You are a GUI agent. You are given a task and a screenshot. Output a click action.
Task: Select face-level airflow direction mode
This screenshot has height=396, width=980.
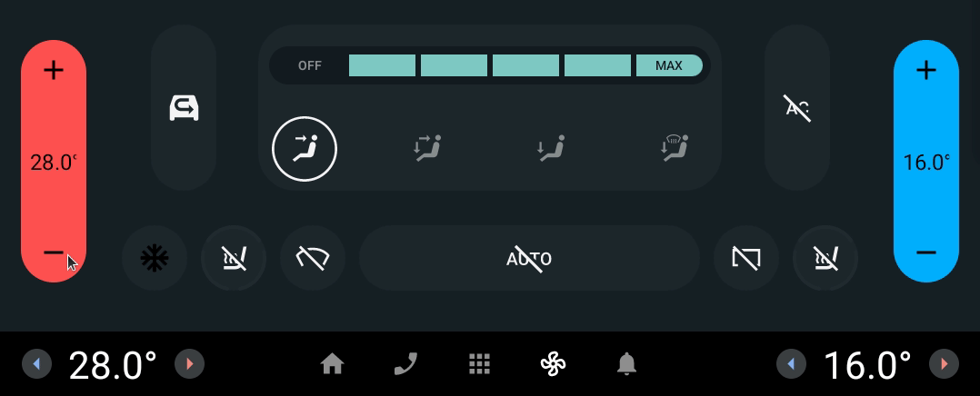305,149
